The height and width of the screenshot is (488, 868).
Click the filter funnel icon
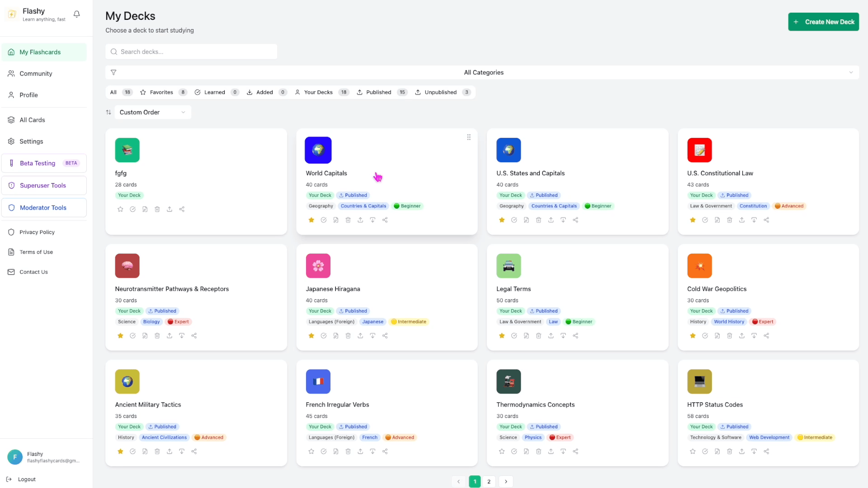113,72
